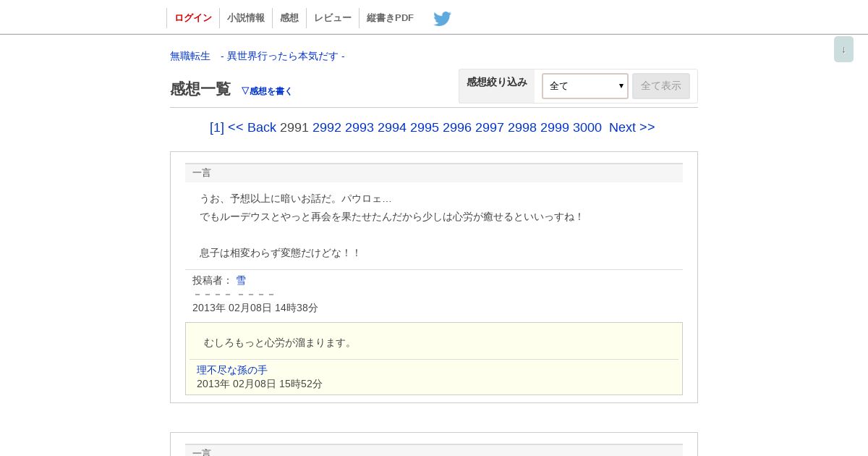Click the down-arrow scroll button
This screenshot has height=456, width=868.
[843, 49]
